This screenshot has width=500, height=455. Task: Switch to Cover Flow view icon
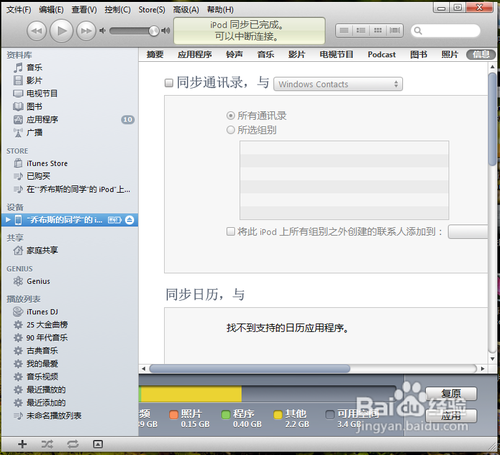pos(395,31)
